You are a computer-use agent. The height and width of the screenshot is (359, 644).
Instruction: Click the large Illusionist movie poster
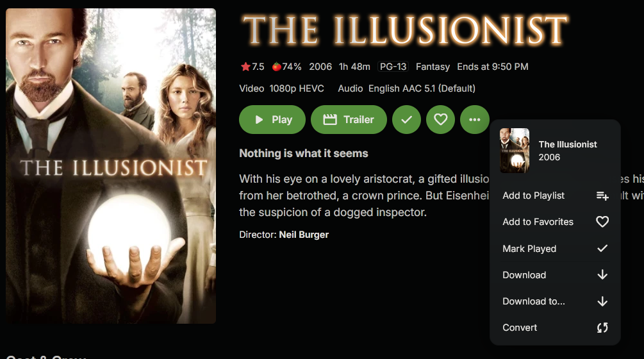pos(111,166)
